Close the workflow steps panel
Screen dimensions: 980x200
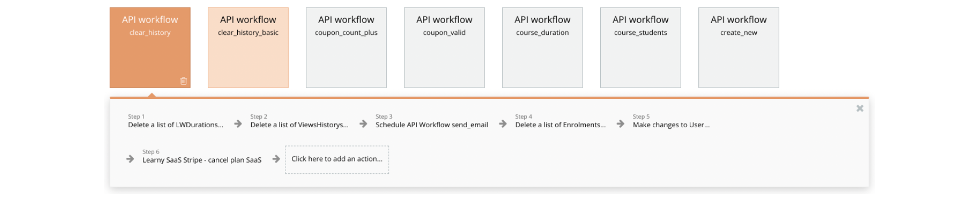[x=860, y=109]
